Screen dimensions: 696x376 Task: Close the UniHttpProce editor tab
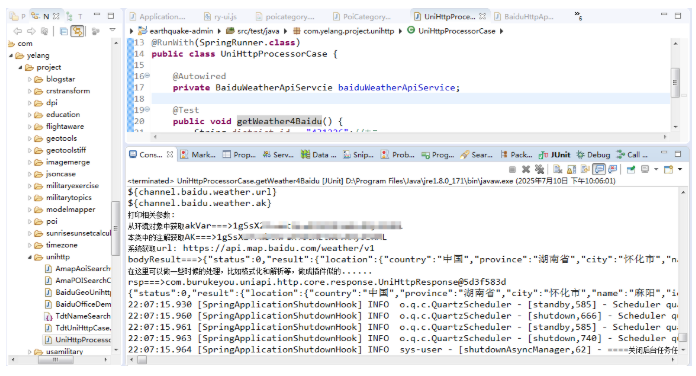482,16
